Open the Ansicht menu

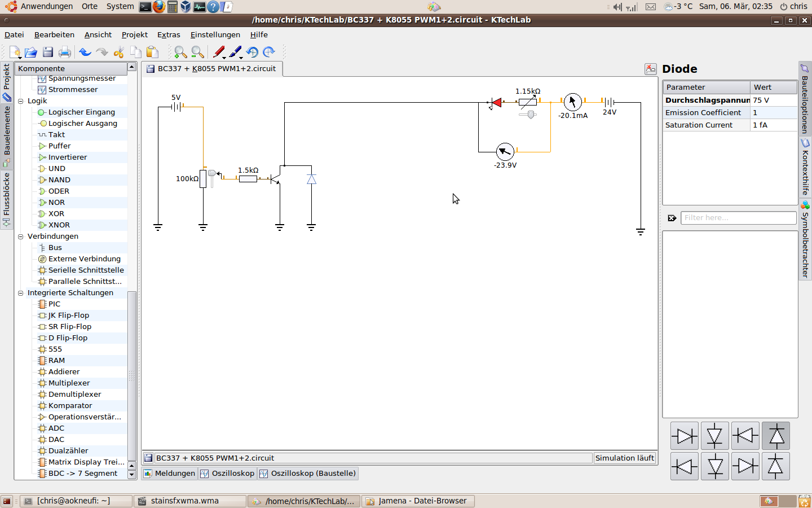[x=98, y=35]
